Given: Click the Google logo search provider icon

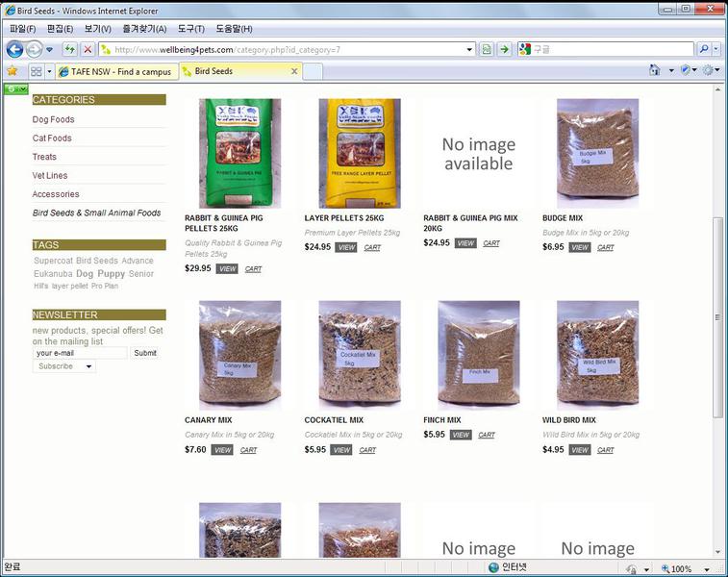Looking at the screenshot, I should (x=525, y=49).
